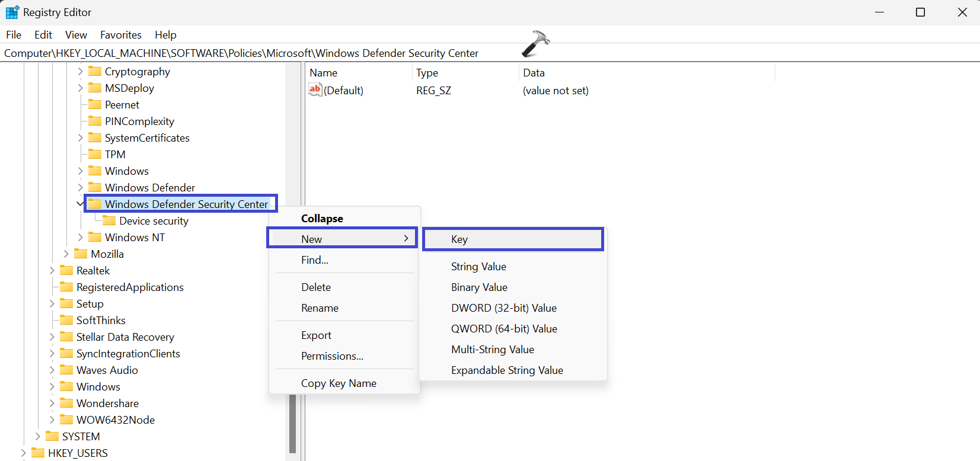This screenshot has height=461, width=980.
Task: Choose Copy Key Name from context menu
Action: coord(339,383)
